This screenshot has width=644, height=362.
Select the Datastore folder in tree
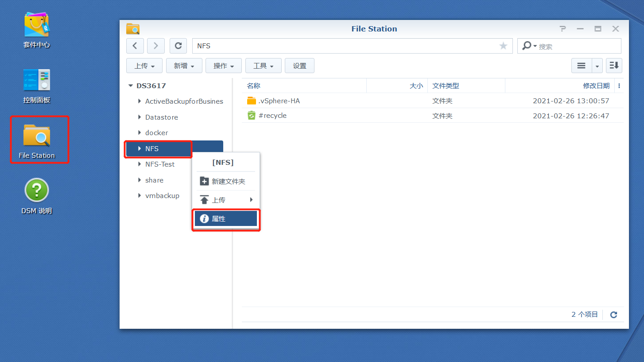coord(162,117)
